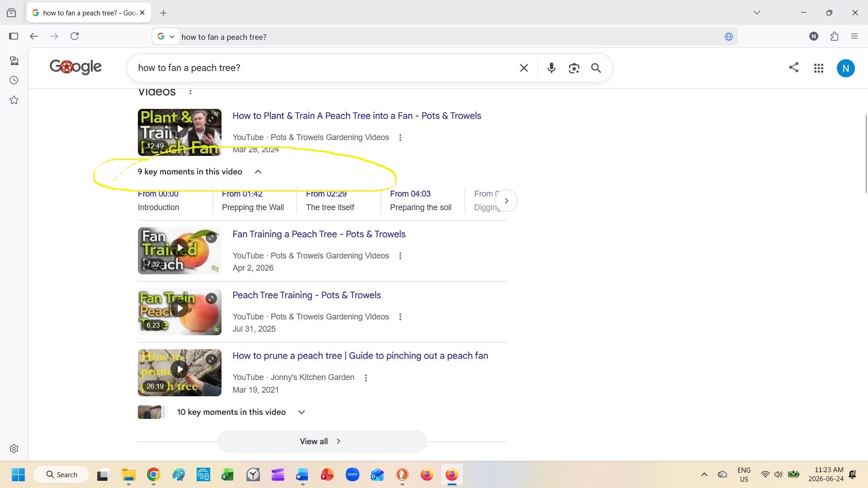Go back to the previous page
Screen dimensions: 868x488
(34, 36)
